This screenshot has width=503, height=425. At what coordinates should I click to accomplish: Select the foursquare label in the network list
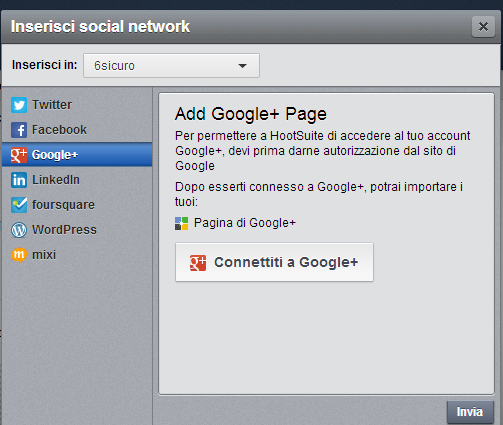pyautogui.click(x=63, y=205)
